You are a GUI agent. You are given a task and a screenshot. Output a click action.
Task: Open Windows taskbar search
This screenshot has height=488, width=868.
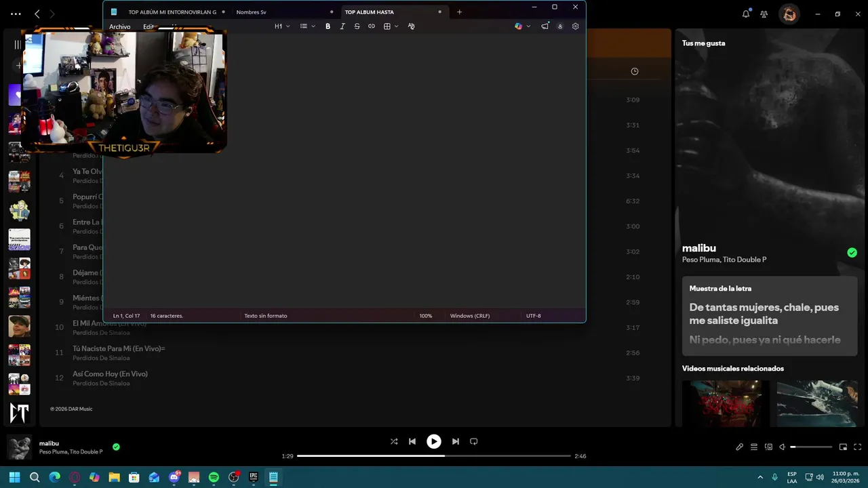[x=35, y=477]
